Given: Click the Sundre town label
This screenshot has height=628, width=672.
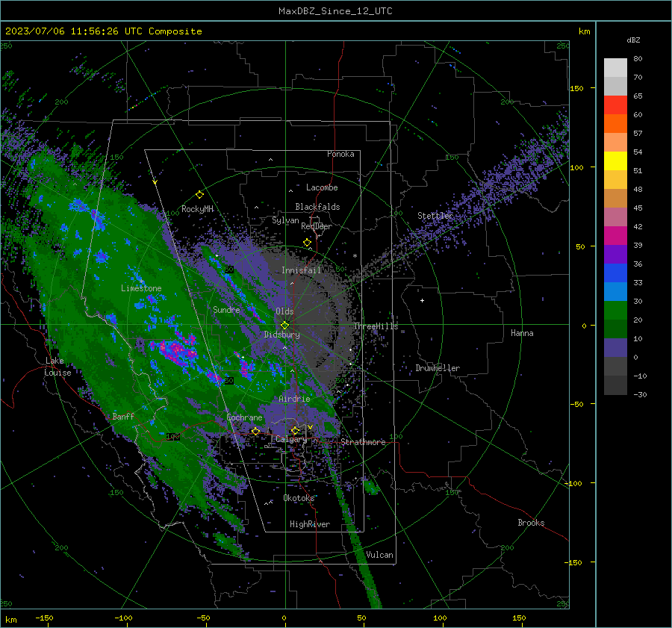Looking at the screenshot, I should [x=226, y=309].
